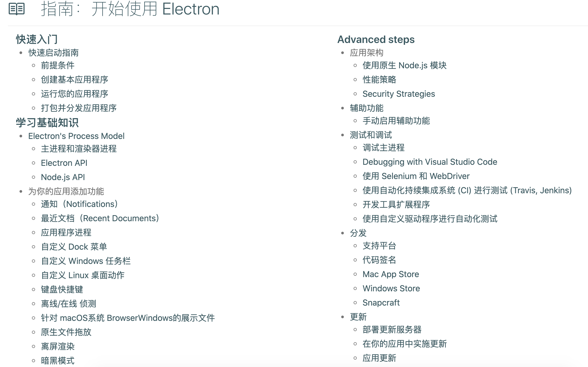Go to 创建基本应用程序 section
Image resolution: width=588 pixels, height=367 pixels.
click(x=75, y=80)
